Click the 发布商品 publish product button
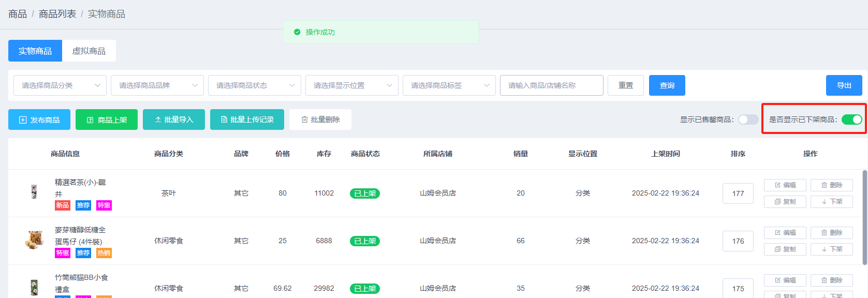The width and height of the screenshot is (868, 298). (x=39, y=120)
